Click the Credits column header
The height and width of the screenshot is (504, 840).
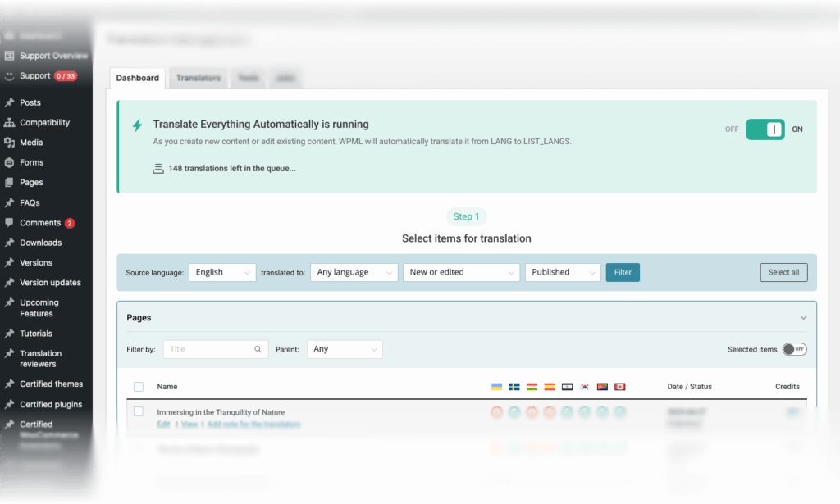point(787,387)
